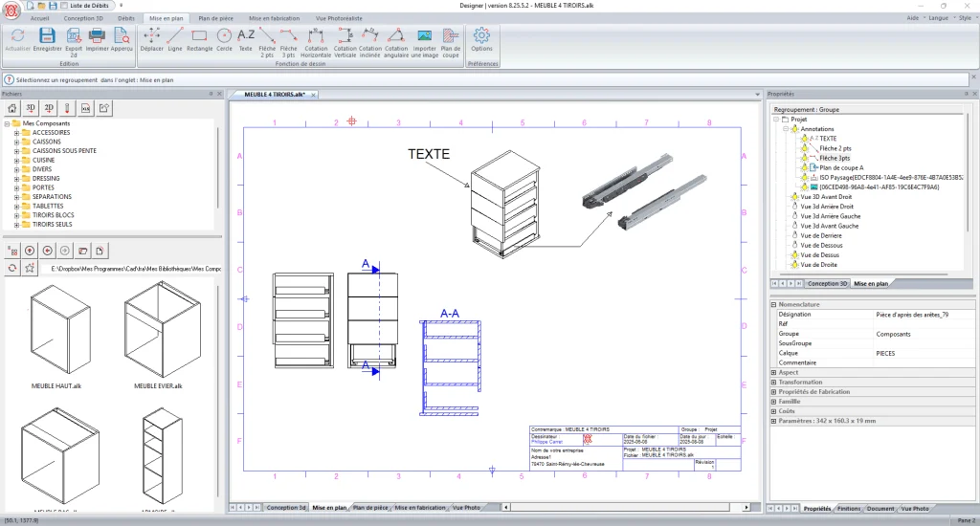This screenshot has width=980, height=526.
Task: Click the 3D insert icon in Fichiers panel
Action: [x=30, y=108]
